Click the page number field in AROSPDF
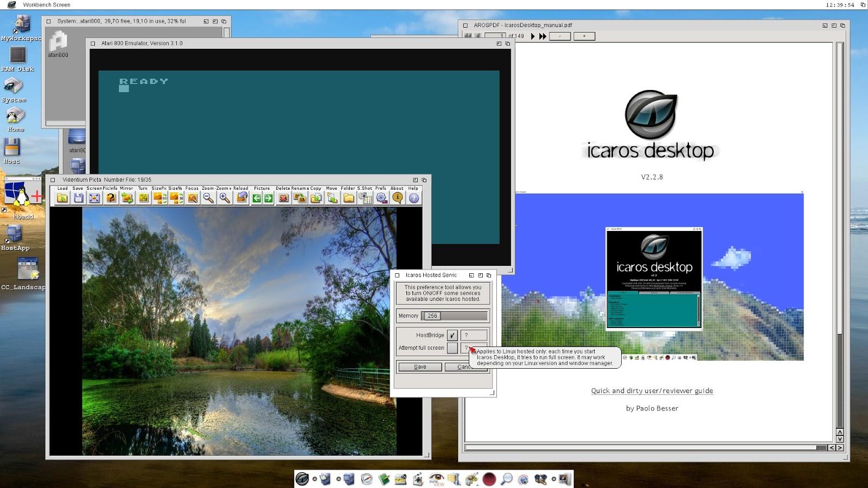 pyautogui.click(x=495, y=36)
